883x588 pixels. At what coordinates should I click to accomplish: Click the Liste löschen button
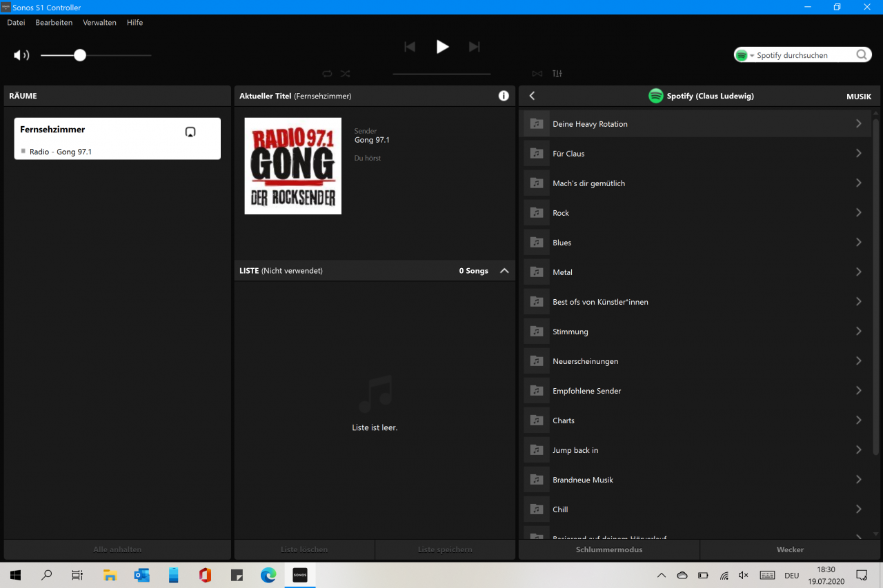[x=304, y=550]
